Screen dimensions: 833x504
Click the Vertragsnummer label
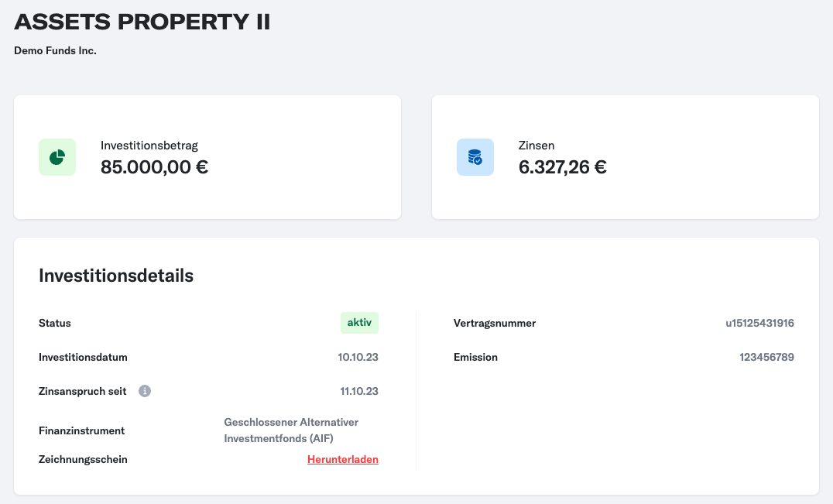point(495,323)
